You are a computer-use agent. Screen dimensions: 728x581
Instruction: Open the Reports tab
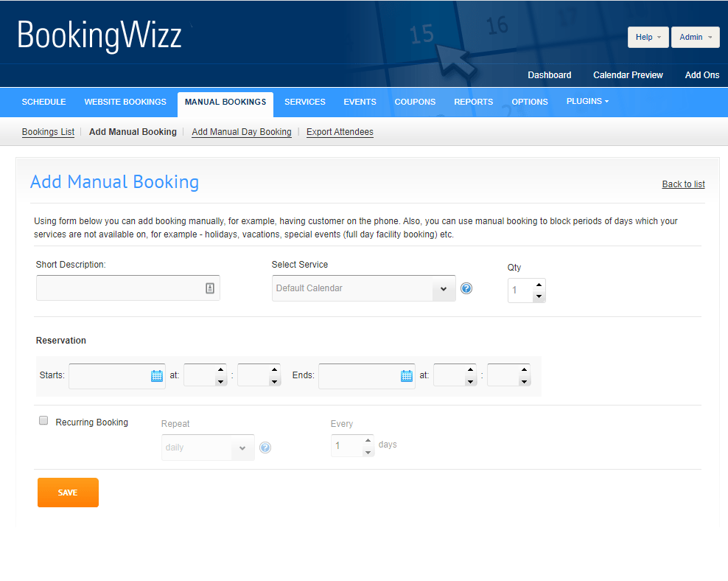[x=474, y=102]
